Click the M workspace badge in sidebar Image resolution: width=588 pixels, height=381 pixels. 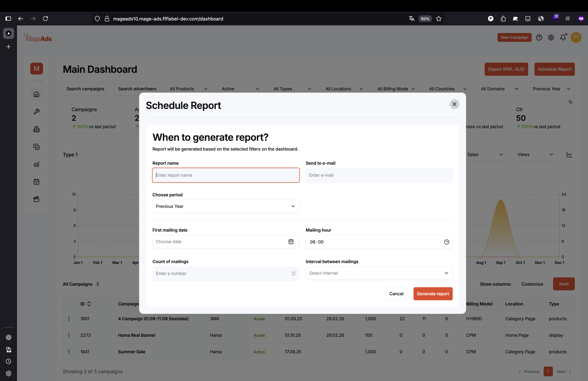37,68
